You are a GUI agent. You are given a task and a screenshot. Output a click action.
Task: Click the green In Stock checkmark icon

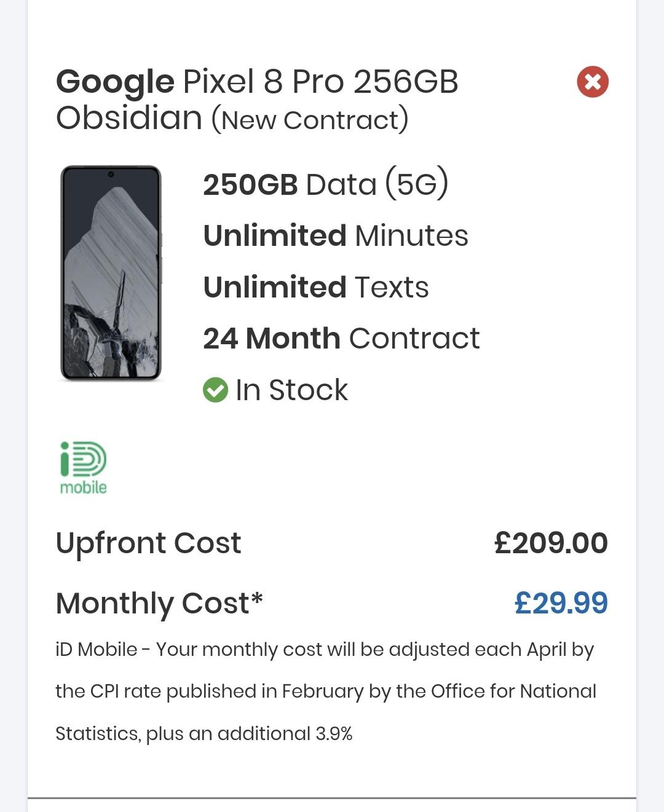click(x=215, y=390)
